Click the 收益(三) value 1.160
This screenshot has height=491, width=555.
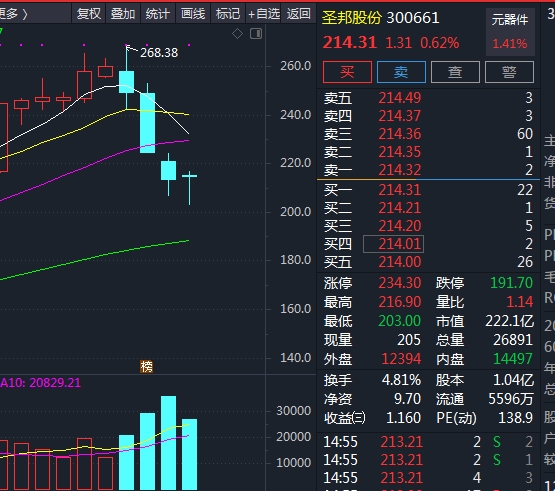(x=404, y=418)
